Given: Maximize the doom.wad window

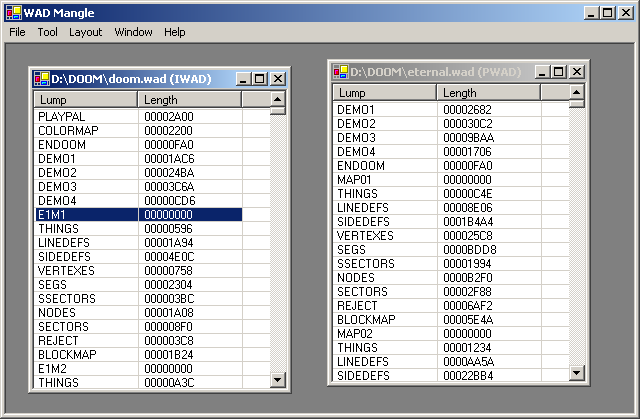Looking at the screenshot, I should [260, 79].
